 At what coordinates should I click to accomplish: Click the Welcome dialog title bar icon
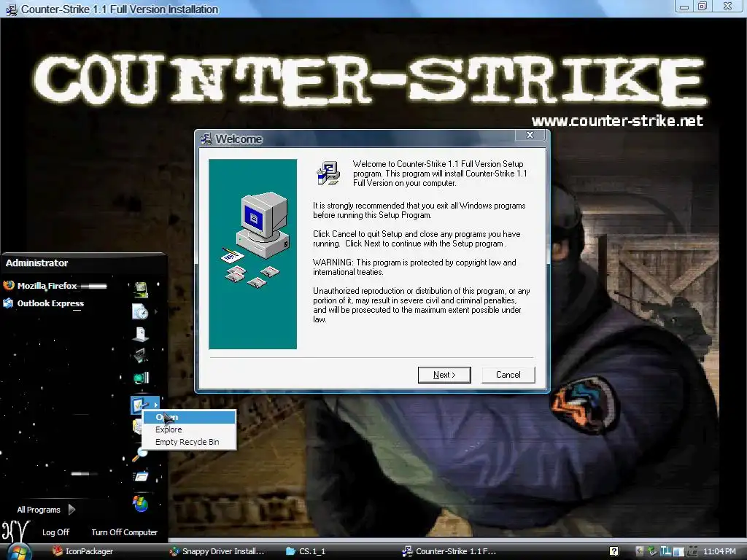click(x=206, y=139)
